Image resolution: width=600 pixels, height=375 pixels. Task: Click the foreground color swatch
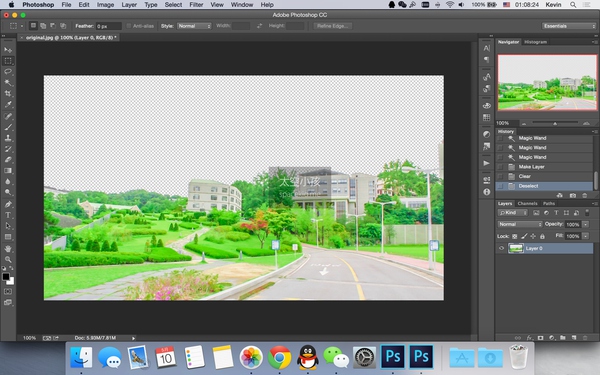(6, 277)
